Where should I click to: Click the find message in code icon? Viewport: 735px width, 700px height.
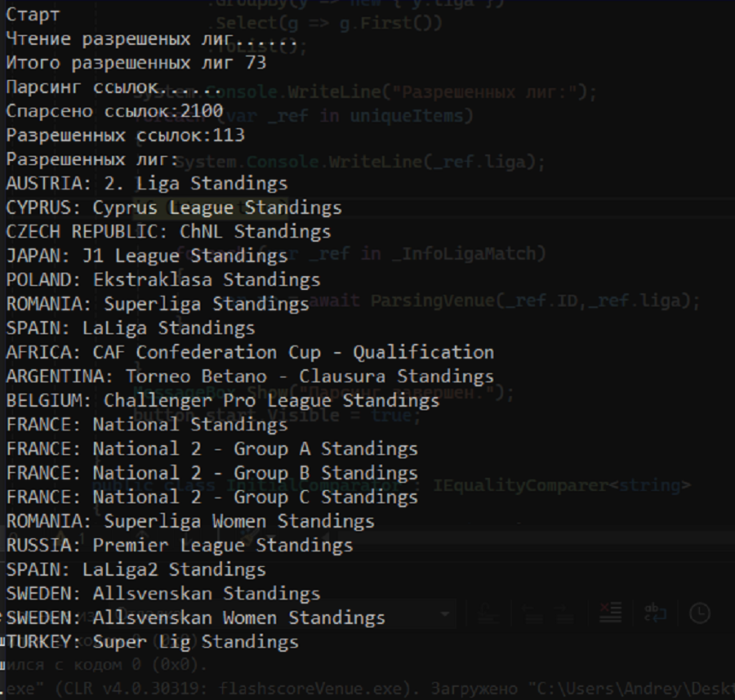[x=487, y=613]
